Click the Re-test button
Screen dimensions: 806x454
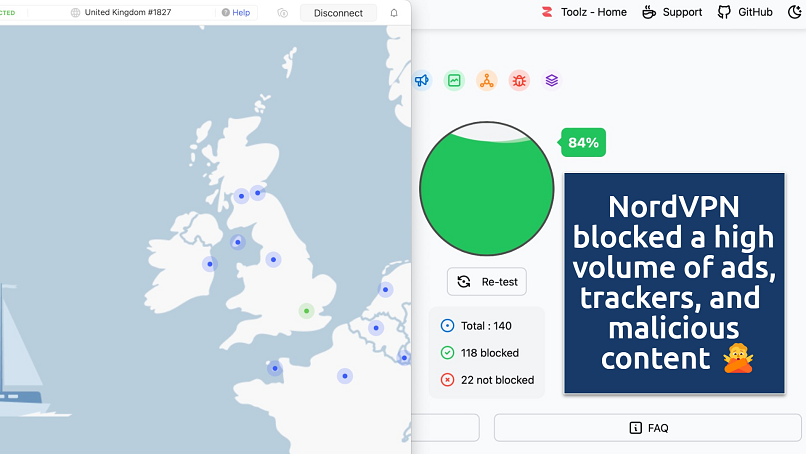point(487,281)
